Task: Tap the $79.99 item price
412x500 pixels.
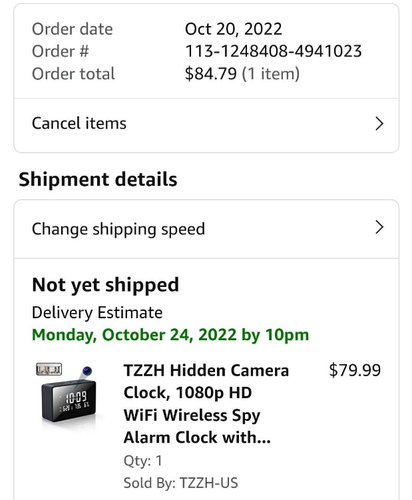Action: point(355,370)
